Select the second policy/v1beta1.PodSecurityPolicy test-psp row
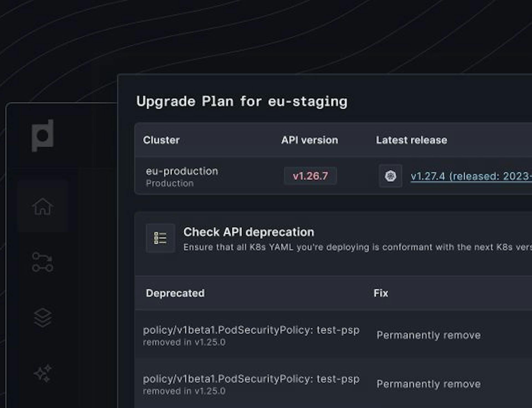 (333, 384)
